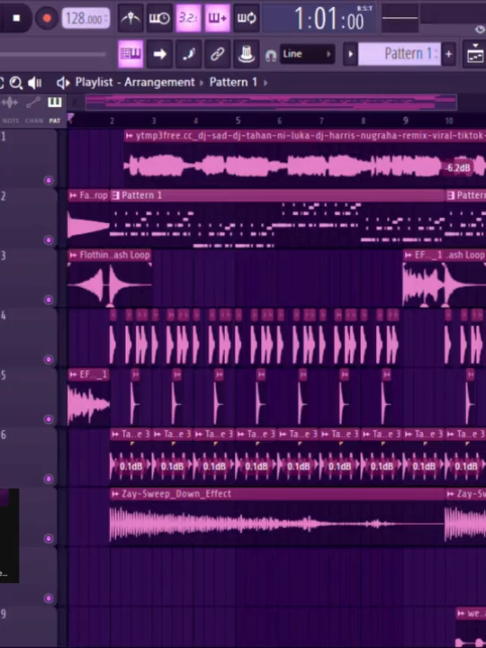The width and height of the screenshot is (486, 648).
Task: Mute track 4 with its toggle dot
Action: pyautogui.click(x=48, y=360)
